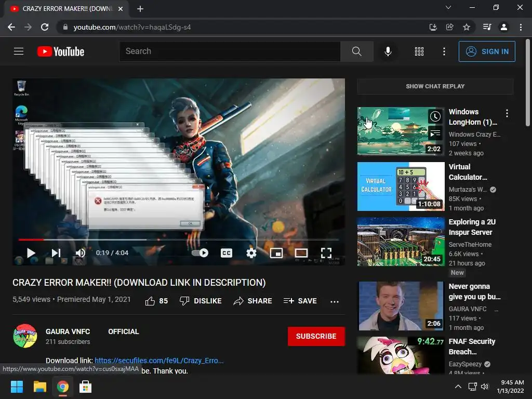Open taskbar clock and date
The height and width of the screenshot is (399, 532).
(x=510, y=387)
